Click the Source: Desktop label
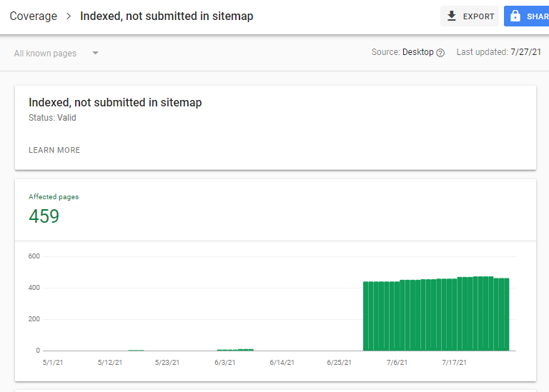549x392 pixels. [402, 52]
